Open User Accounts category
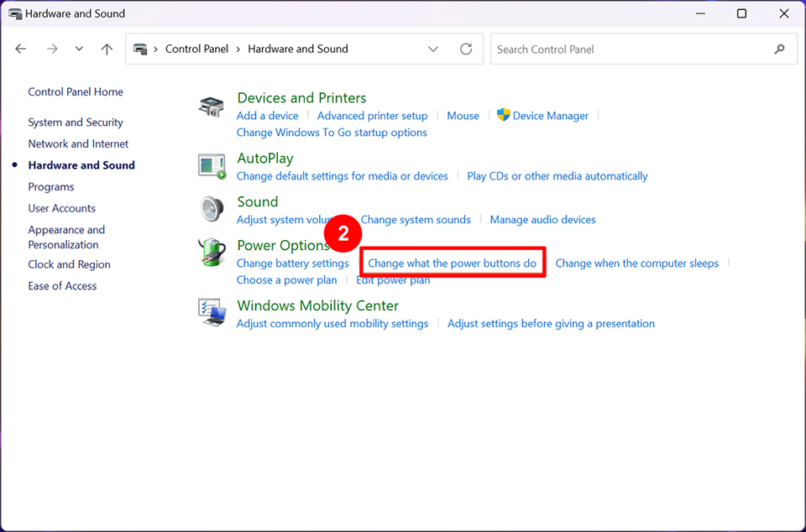This screenshot has height=532, width=806. click(x=61, y=208)
